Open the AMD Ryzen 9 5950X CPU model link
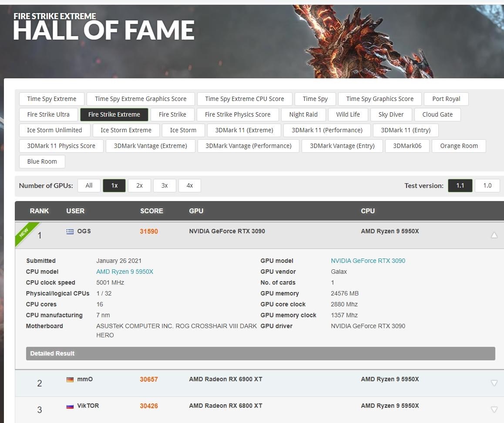The image size is (504, 423). (x=125, y=272)
